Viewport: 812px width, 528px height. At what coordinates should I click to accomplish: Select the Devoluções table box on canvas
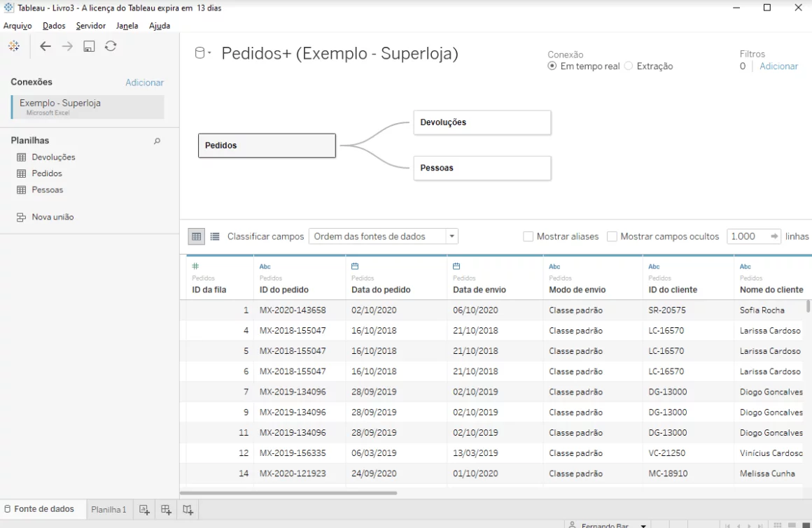[x=482, y=122]
